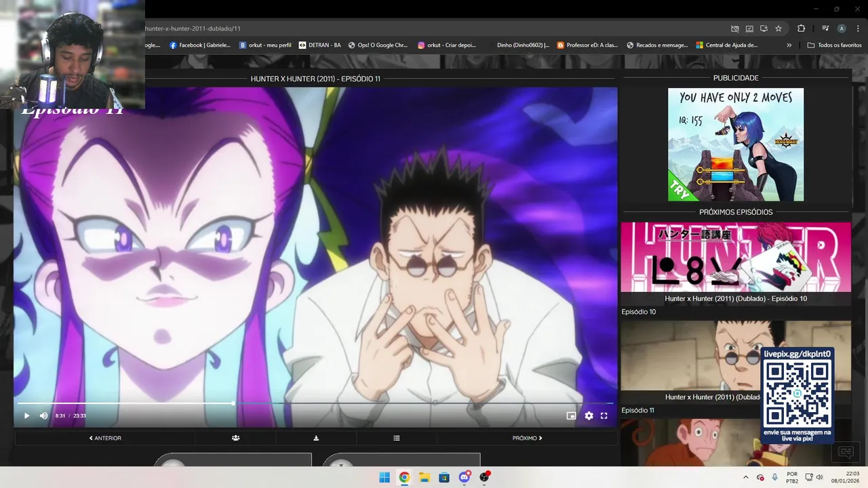This screenshot has width=868, height=488.
Task: Enter fullscreen on the video player
Action: 604,415
